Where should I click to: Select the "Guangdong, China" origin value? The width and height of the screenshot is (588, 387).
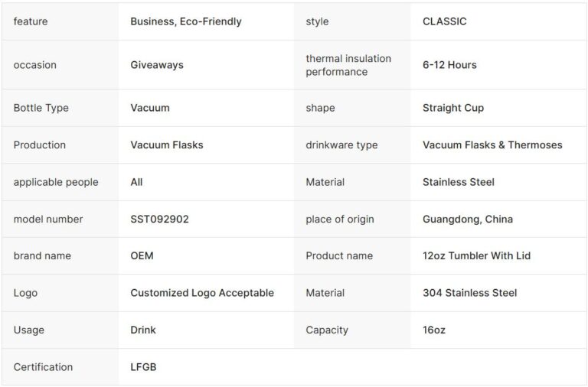[468, 219]
